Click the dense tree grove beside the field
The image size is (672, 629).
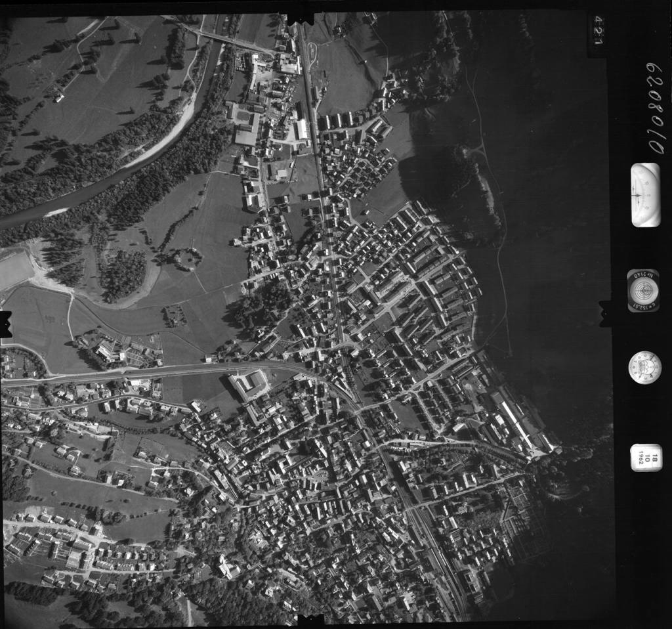(123, 274)
